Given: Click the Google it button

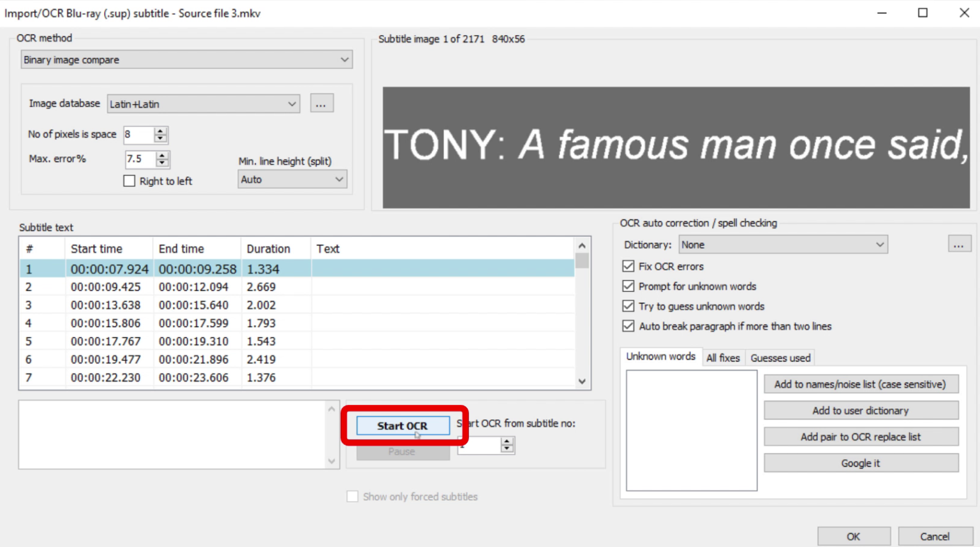Looking at the screenshot, I should (x=861, y=463).
